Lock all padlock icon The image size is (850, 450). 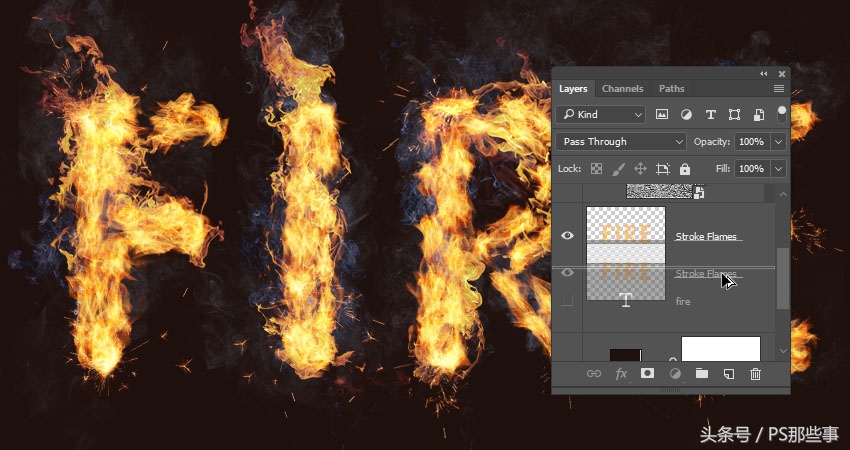point(685,169)
